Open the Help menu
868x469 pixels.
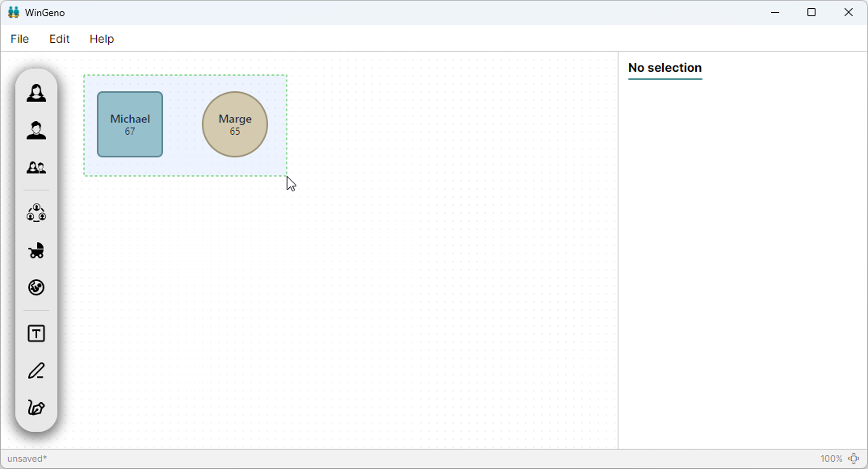pyautogui.click(x=102, y=39)
